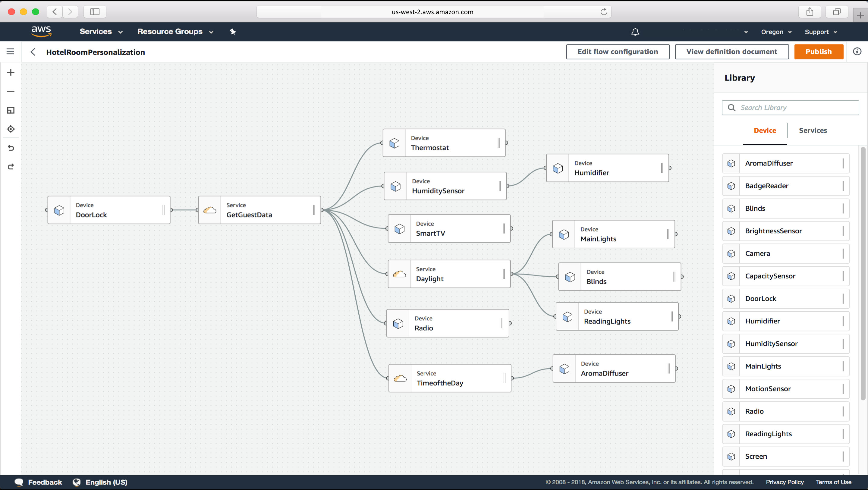This screenshot has width=868, height=490.
Task: Click the fit-to-screen layout icon
Action: coord(11,110)
